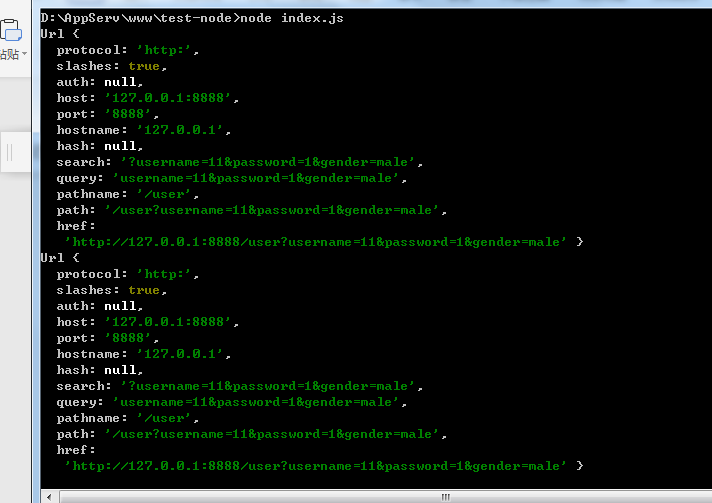Click the side panel grip handle
The width and height of the screenshot is (712, 503).
(x=10, y=153)
